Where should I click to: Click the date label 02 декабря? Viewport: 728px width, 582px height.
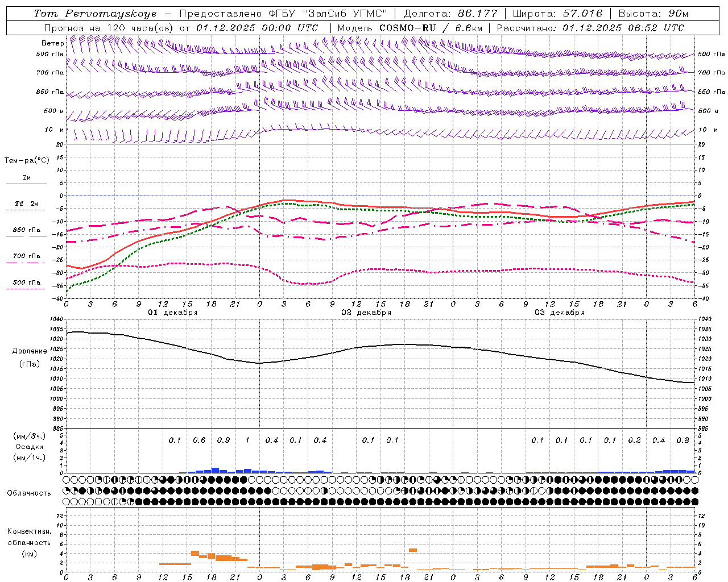(366, 313)
